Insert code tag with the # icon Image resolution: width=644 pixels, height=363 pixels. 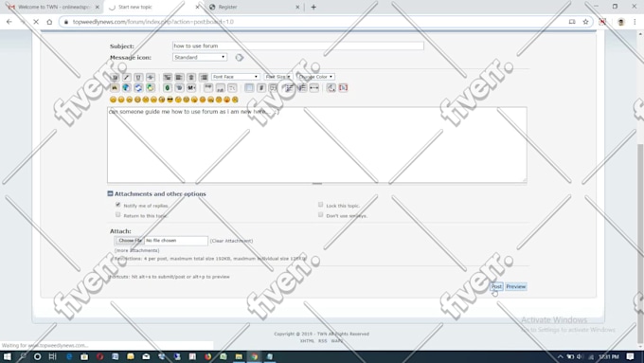point(260,88)
